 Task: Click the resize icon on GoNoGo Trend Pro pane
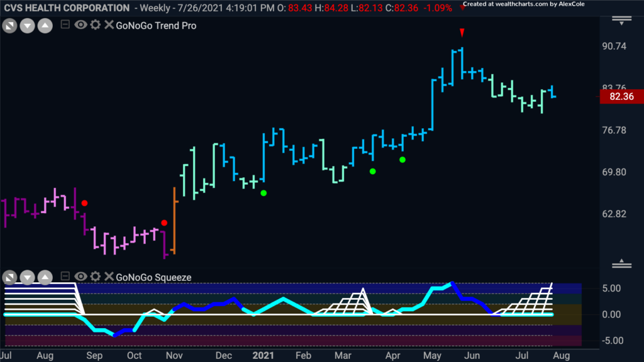coord(9,26)
